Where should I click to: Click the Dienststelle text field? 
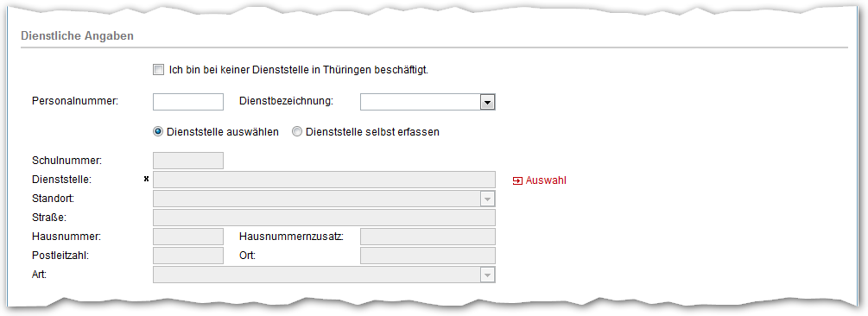click(x=325, y=180)
